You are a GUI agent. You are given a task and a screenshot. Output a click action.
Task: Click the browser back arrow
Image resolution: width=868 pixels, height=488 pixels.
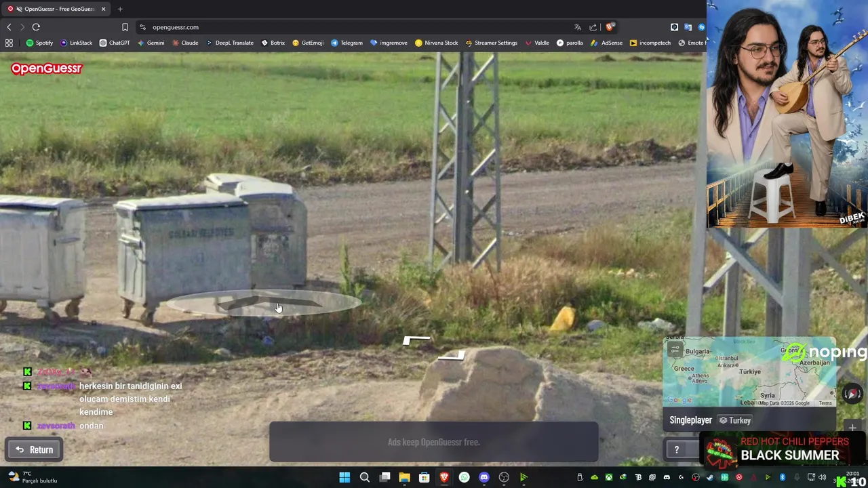pos(9,27)
